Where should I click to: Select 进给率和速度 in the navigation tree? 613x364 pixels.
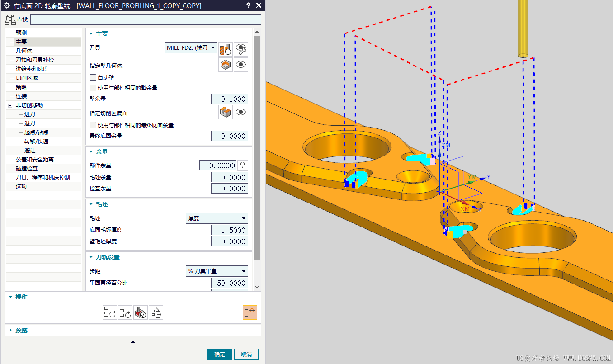click(x=32, y=69)
